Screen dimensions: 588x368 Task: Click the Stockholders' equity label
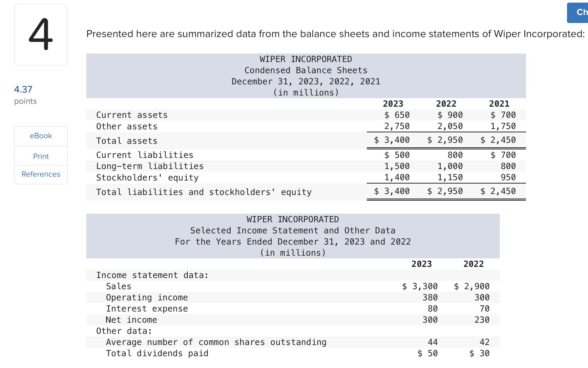pos(147,177)
